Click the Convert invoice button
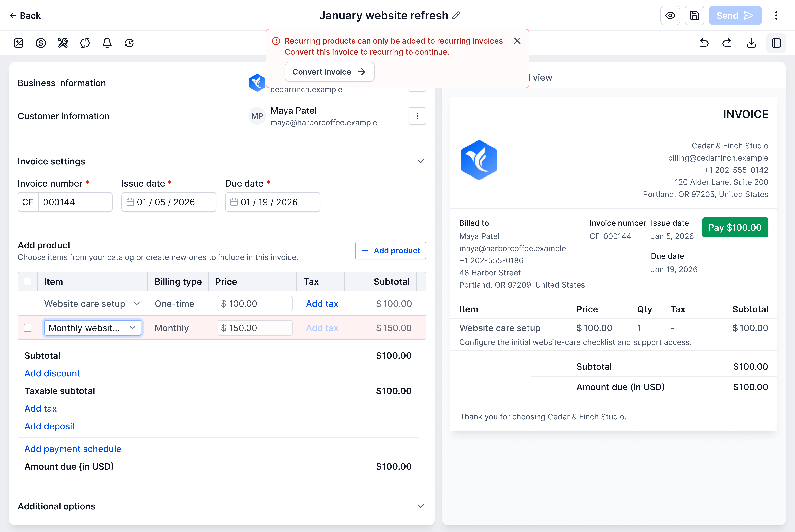This screenshot has width=795, height=532. click(329, 72)
